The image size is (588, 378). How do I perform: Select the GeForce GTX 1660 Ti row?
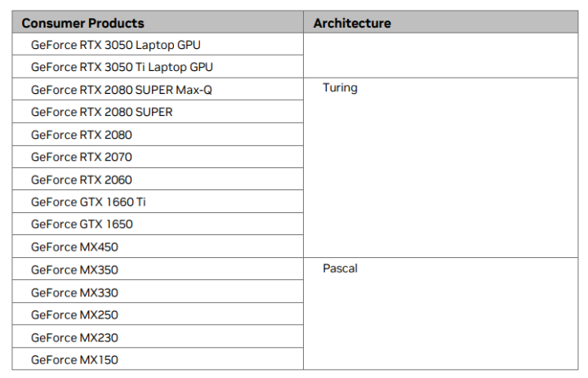click(x=88, y=202)
